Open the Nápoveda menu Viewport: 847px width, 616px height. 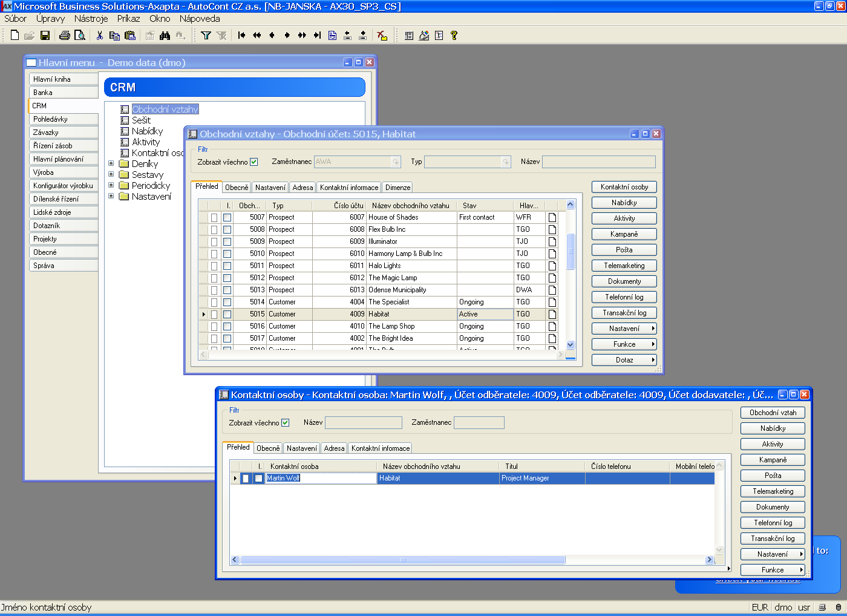200,19
